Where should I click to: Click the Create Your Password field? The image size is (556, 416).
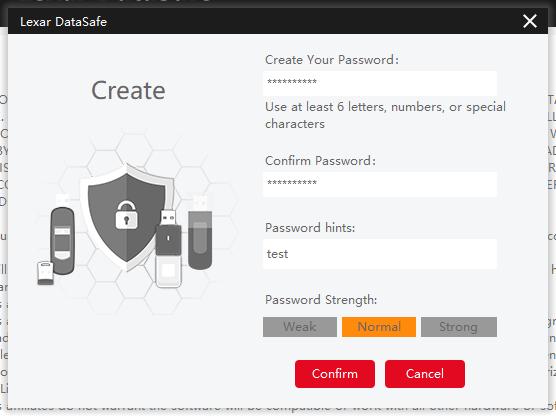point(380,83)
